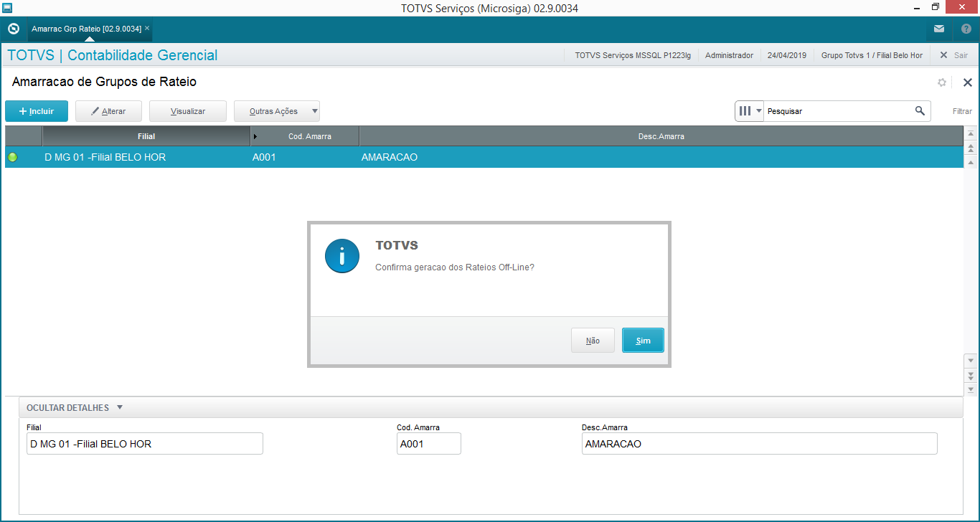Jump to bottom of grid with scroll arrow
This screenshot has height=522, width=980.
click(971, 389)
